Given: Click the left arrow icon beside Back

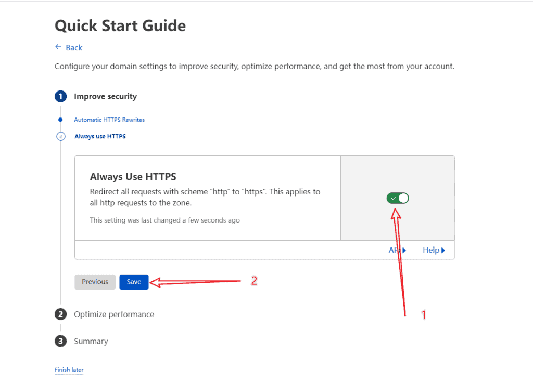Looking at the screenshot, I should click(58, 47).
